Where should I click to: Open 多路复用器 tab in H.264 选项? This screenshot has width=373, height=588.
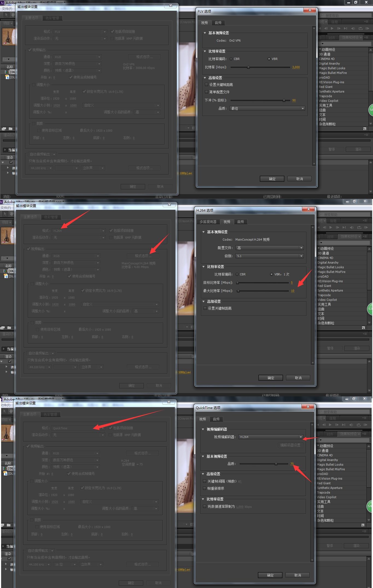(208, 222)
